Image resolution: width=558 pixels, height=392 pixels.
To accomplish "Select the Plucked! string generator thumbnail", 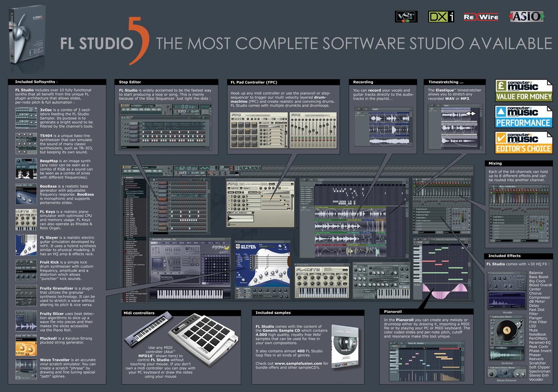I will point(26,346).
